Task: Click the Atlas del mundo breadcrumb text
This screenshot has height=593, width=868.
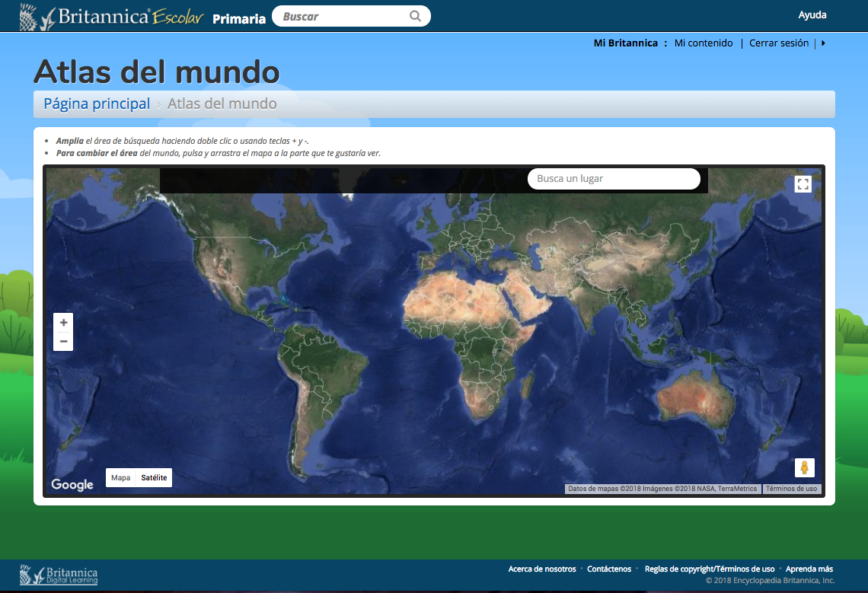Action: coord(222,104)
